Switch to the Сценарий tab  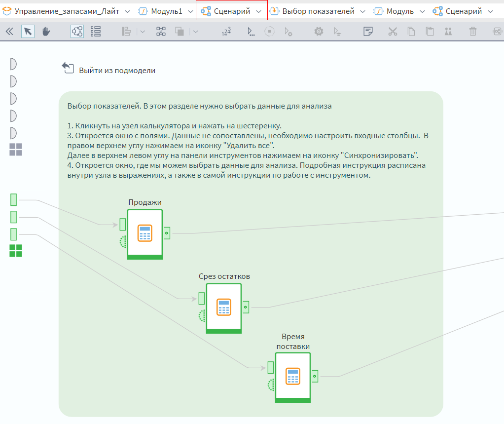[231, 9]
